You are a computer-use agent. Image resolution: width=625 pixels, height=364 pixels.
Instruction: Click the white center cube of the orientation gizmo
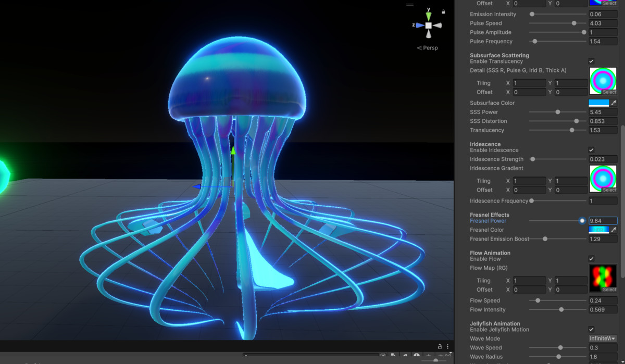[428, 25]
